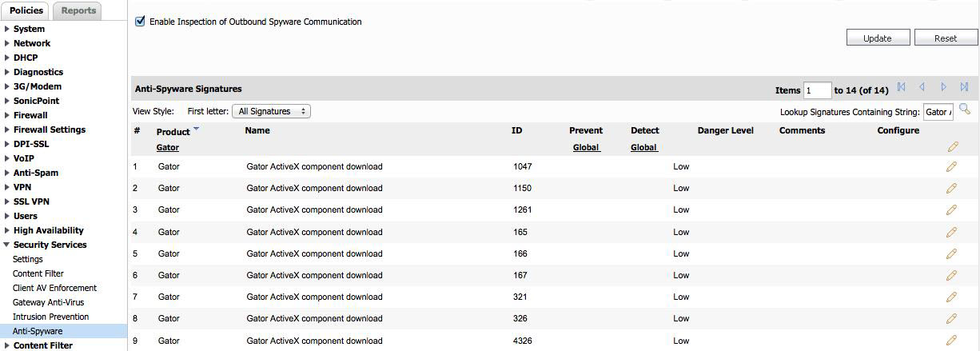The width and height of the screenshot is (980, 351).
Task: Go to the first page of signatures
Action: click(x=902, y=87)
